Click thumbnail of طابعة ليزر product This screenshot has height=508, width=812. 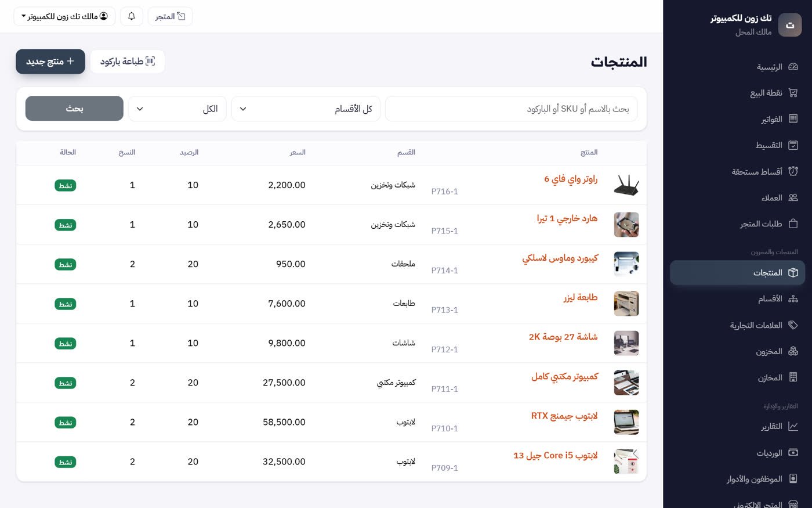point(626,304)
